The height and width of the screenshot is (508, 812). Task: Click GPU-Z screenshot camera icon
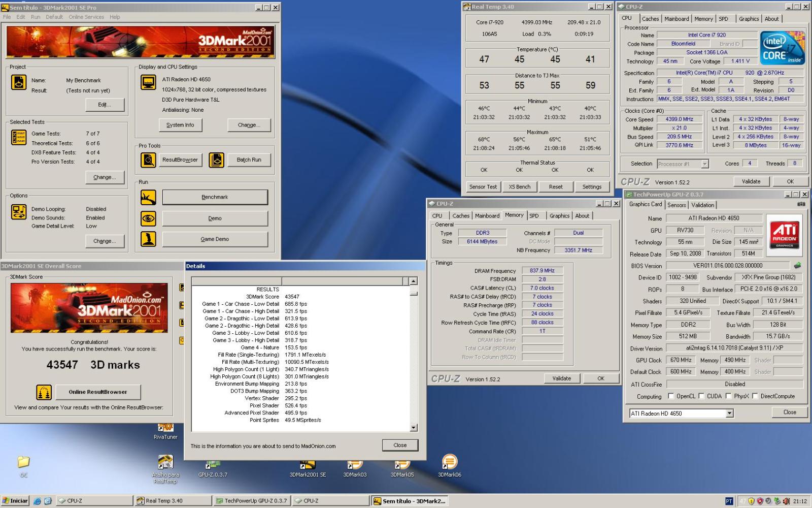click(801, 204)
